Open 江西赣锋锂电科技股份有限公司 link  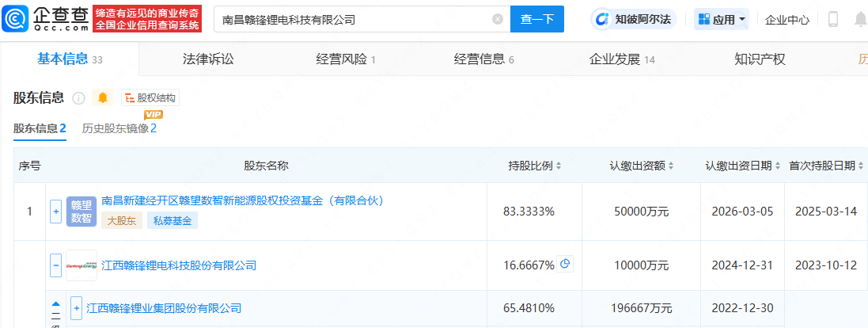coord(180,265)
